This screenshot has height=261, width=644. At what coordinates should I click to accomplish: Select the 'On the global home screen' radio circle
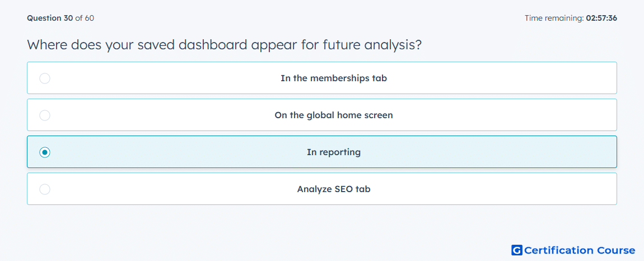[45, 115]
